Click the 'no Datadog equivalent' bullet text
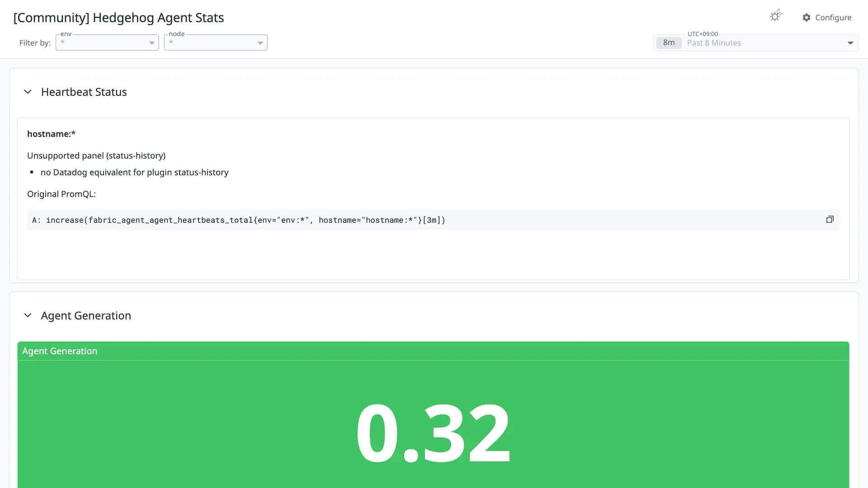Screen dimensions: 868x488 [135, 172]
